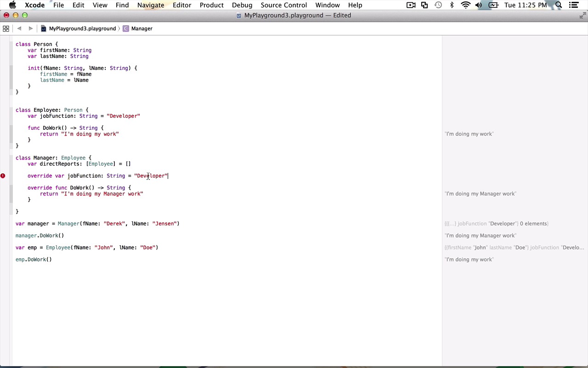Select the Manager class in jump bar
The image size is (588, 368).
138,29
